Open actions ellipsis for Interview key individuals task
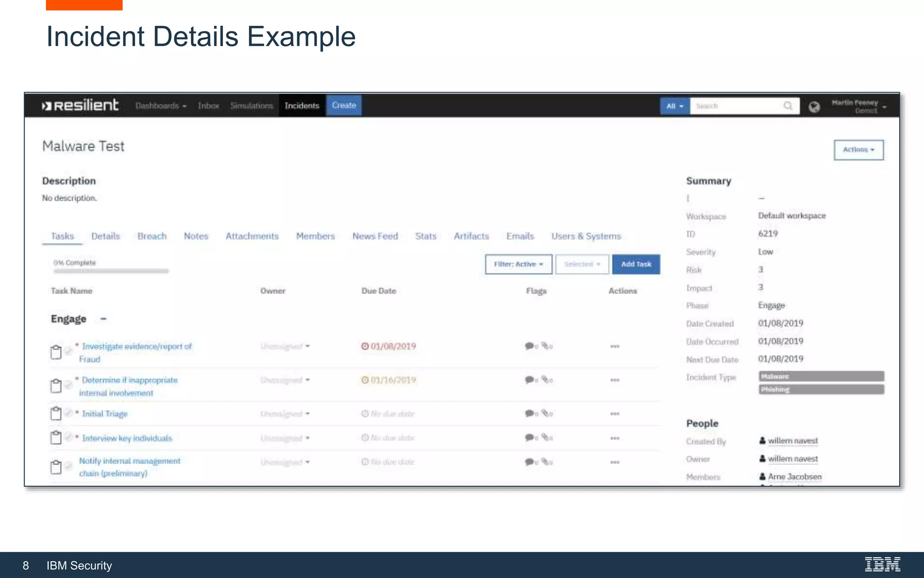The image size is (924, 578). pyautogui.click(x=614, y=438)
